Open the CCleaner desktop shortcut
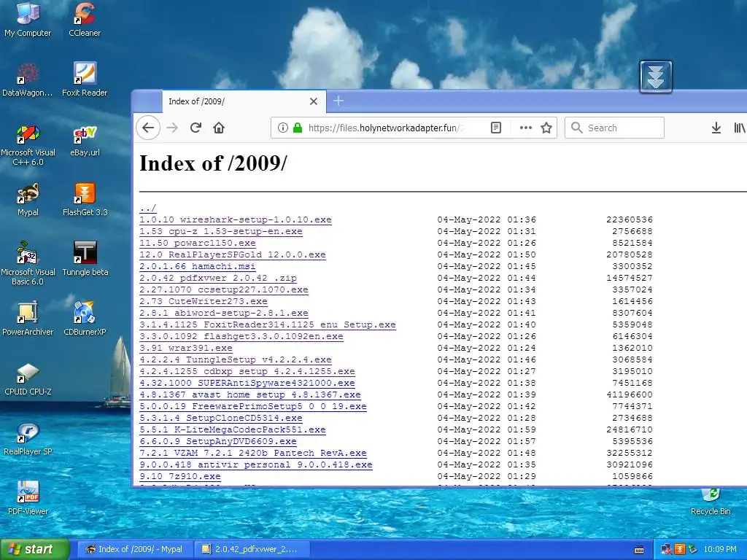The width and height of the screenshot is (747, 560). click(x=85, y=20)
